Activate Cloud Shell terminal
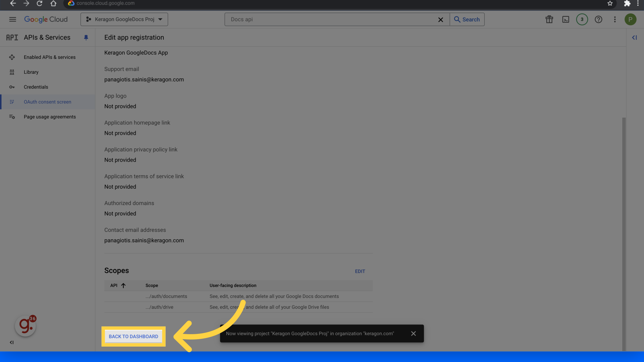 566,19
